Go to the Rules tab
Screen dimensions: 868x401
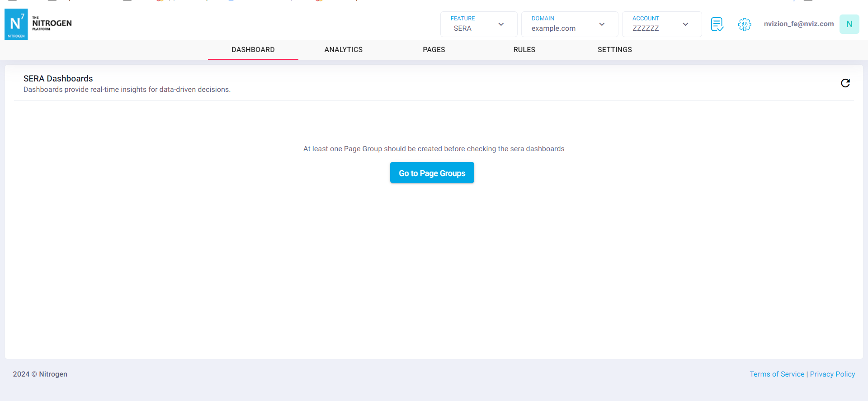tap(524, 50)
